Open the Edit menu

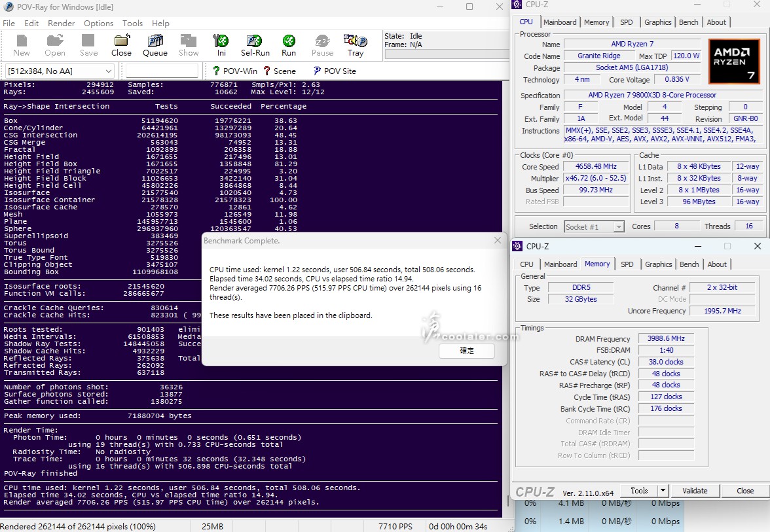[31, 23]
